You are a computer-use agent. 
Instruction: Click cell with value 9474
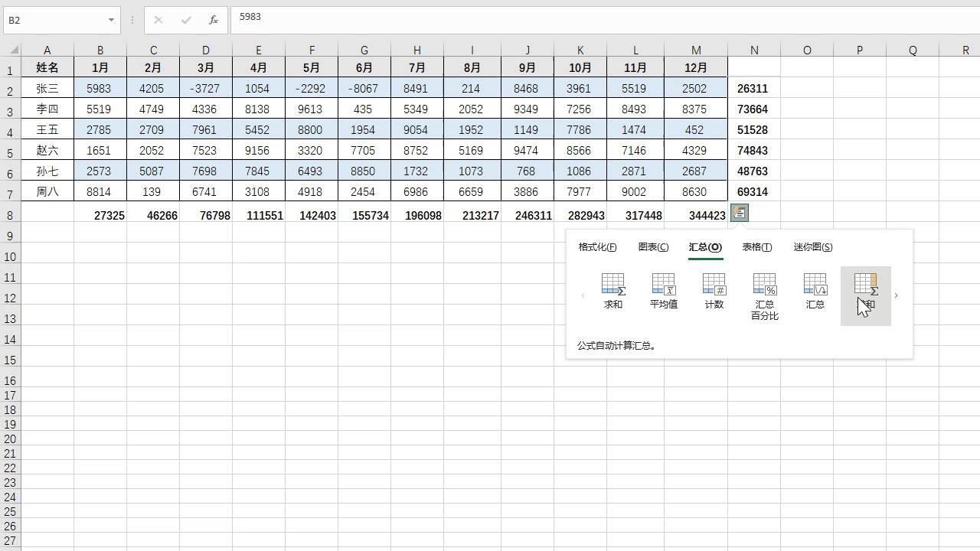point(528,150)
